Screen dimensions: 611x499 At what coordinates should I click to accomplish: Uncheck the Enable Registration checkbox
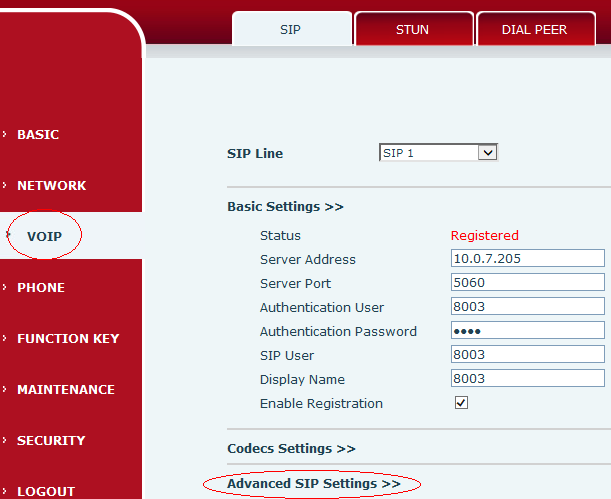point(461,403)
